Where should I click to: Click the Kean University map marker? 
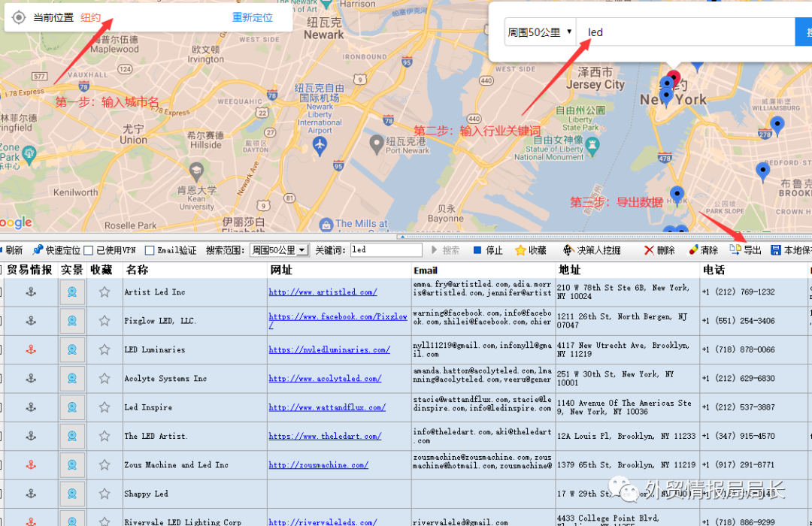click(x=196, y=171)
